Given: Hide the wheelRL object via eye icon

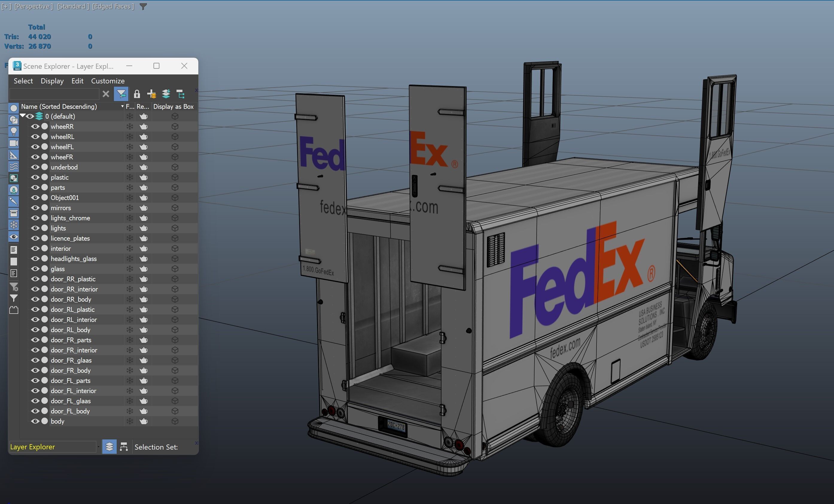Looking at the screenshot, I should [35, 137].
